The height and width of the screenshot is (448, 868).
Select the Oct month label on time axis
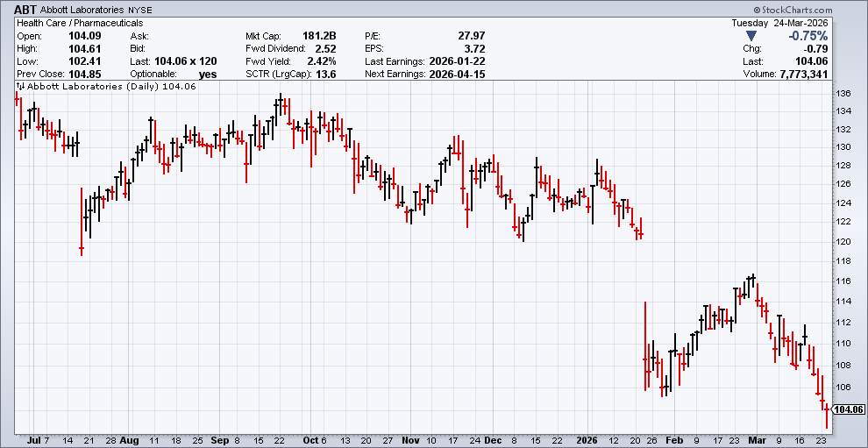click(309, 440)
